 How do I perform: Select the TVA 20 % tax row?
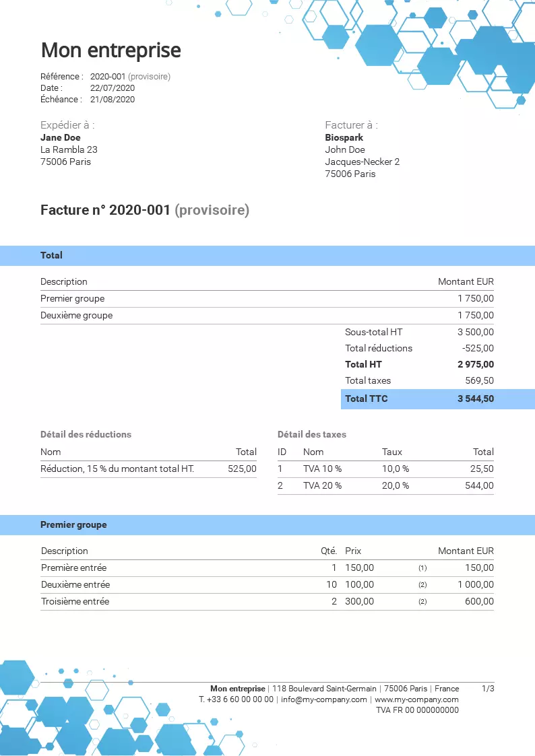pyautogui.click(x=385, y=486)
